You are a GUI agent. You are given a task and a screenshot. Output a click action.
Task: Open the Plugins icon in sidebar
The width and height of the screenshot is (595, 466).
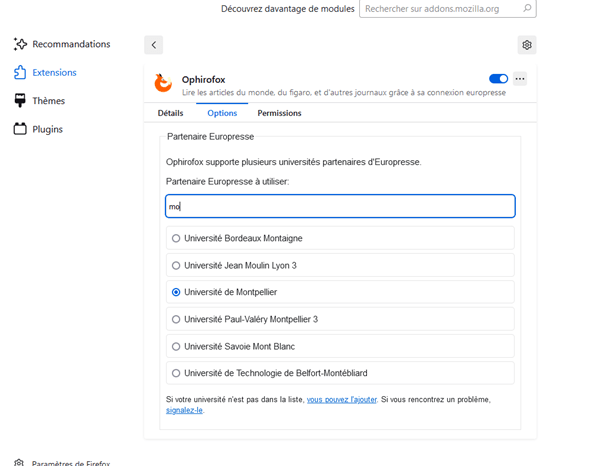[20, 129]
